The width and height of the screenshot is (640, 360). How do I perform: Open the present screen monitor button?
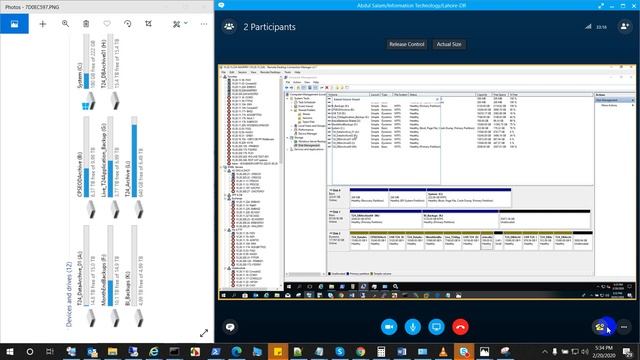(436, 327)
